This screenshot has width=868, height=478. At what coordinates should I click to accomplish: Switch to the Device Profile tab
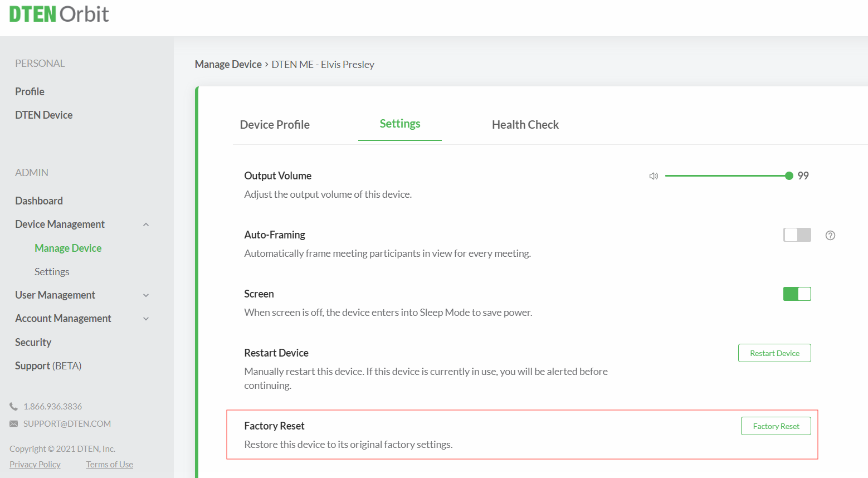[275, 125]
